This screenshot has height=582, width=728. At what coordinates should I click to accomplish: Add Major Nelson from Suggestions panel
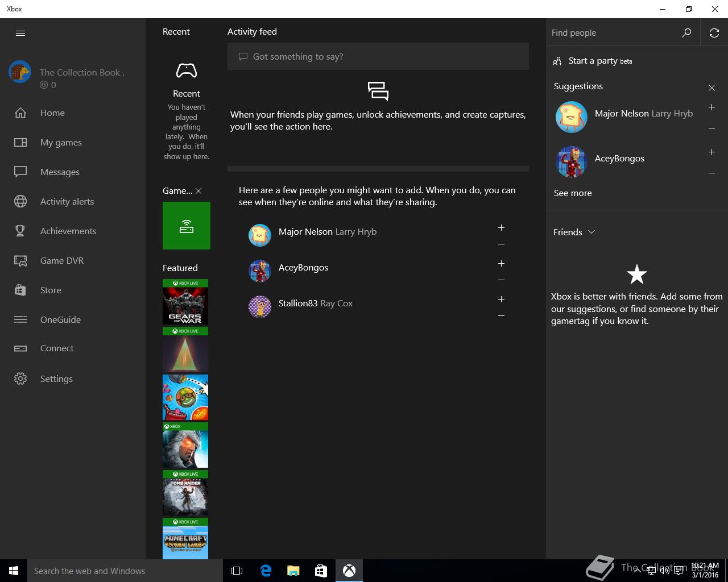pos(712,107)
